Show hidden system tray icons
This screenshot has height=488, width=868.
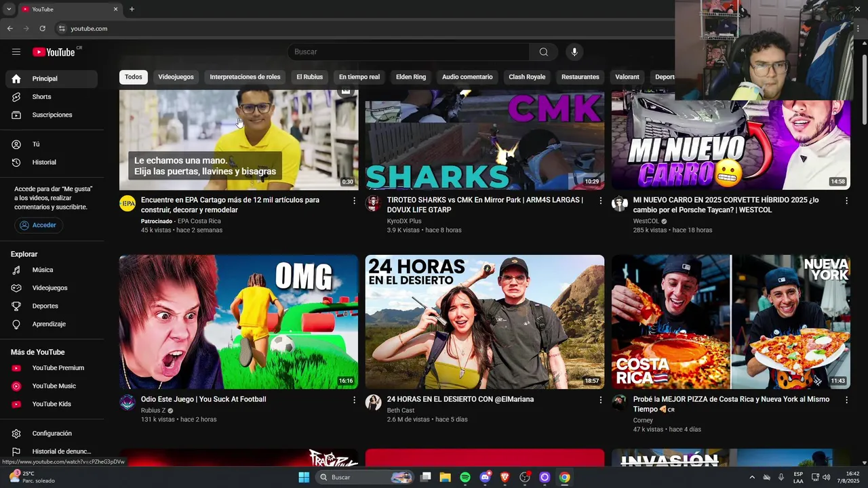click(x=751, y=477)
